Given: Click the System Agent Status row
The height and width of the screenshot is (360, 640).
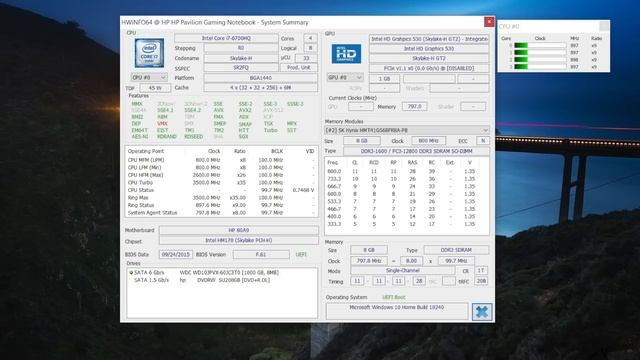Looking at the screenshot, I should coord(221,213).
